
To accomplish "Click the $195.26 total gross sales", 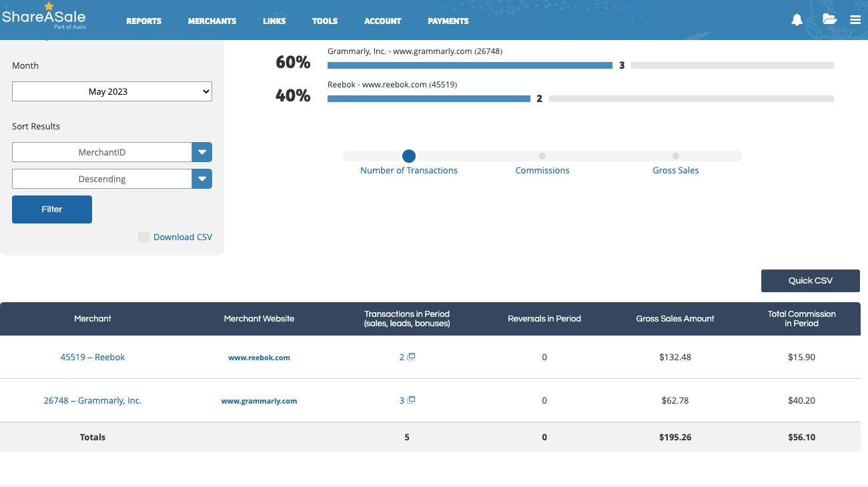I will (x=675, y=437).
